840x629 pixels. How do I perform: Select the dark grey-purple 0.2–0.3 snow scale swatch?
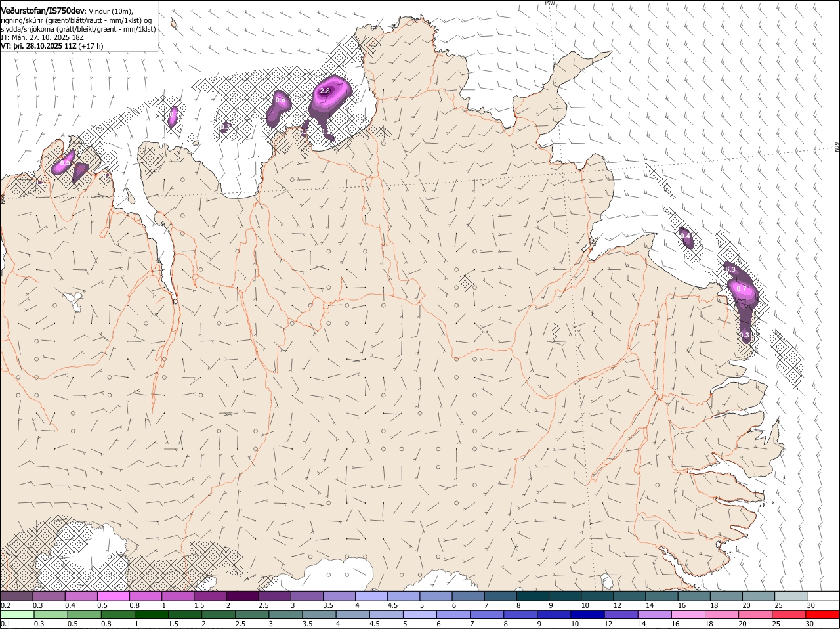click(16, 596)
